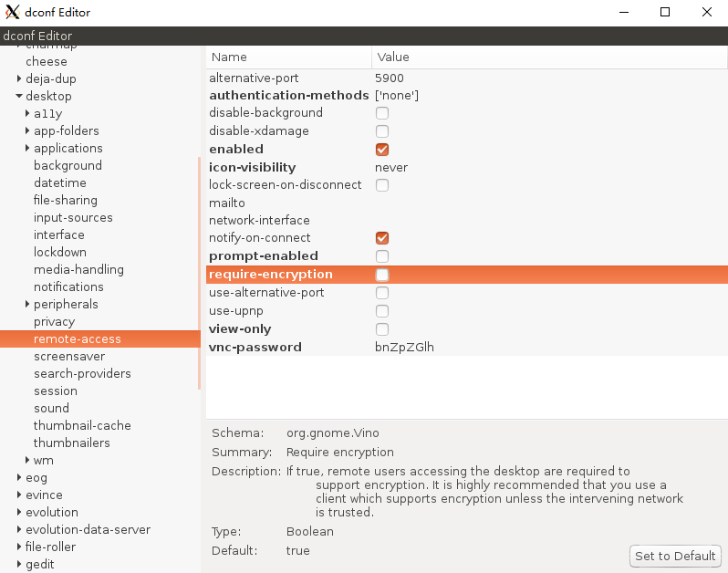Expand the applications tree node
The width and height of the screenshot is (728, 573).
tap(27, 148)
